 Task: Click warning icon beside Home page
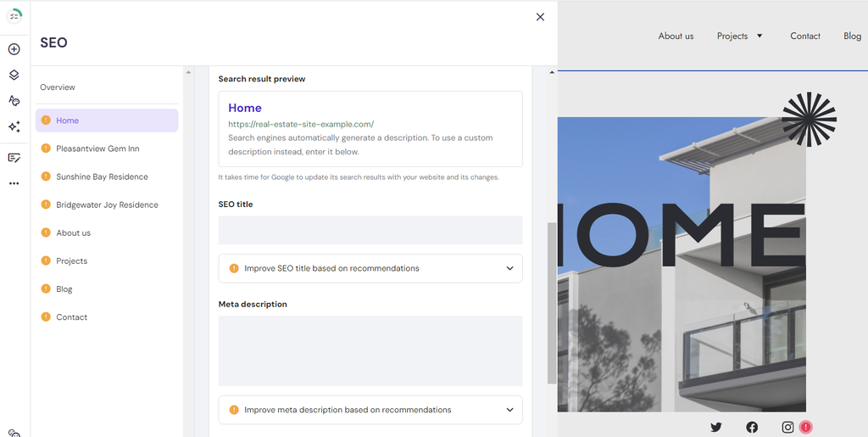(46, 120)
